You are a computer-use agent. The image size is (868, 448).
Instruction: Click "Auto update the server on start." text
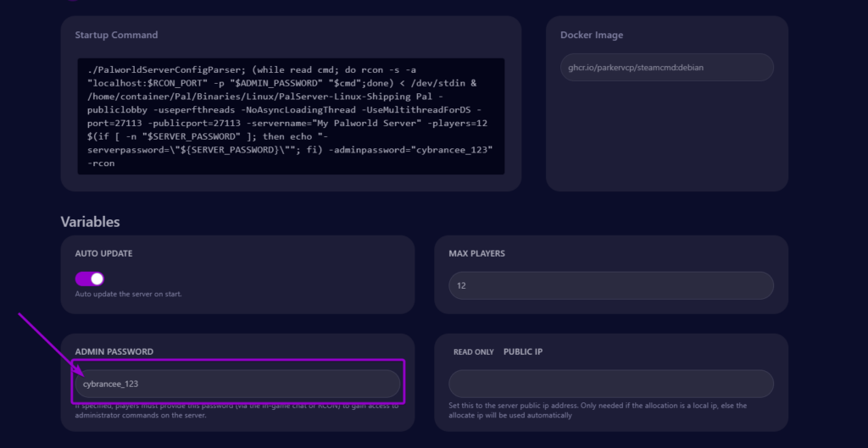pyautogui.click(x=129, y=294)
